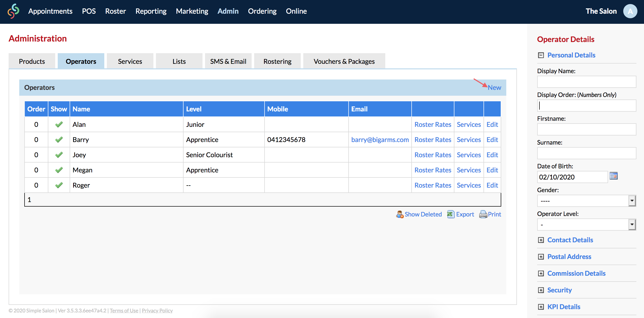Screen dimensions: 644x318
Task: Switch to the Services tab
Action: click(x=130, y=61)
